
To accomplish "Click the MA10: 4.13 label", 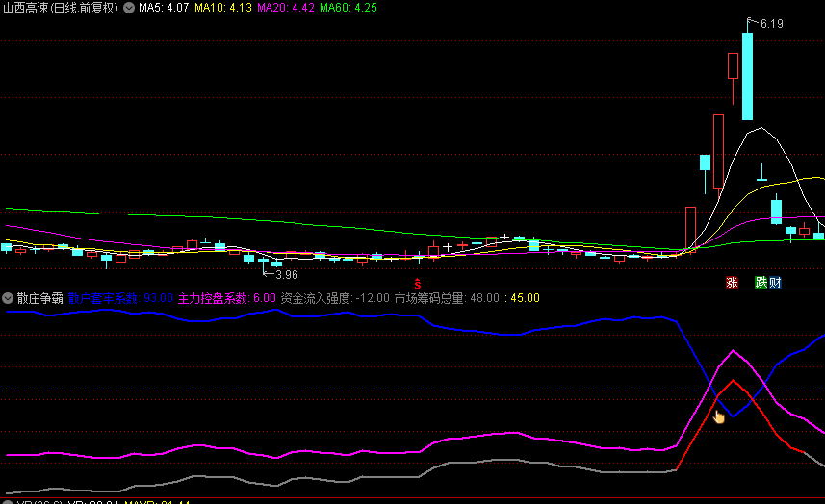I will pyautogui.click(x=223, y=8).
